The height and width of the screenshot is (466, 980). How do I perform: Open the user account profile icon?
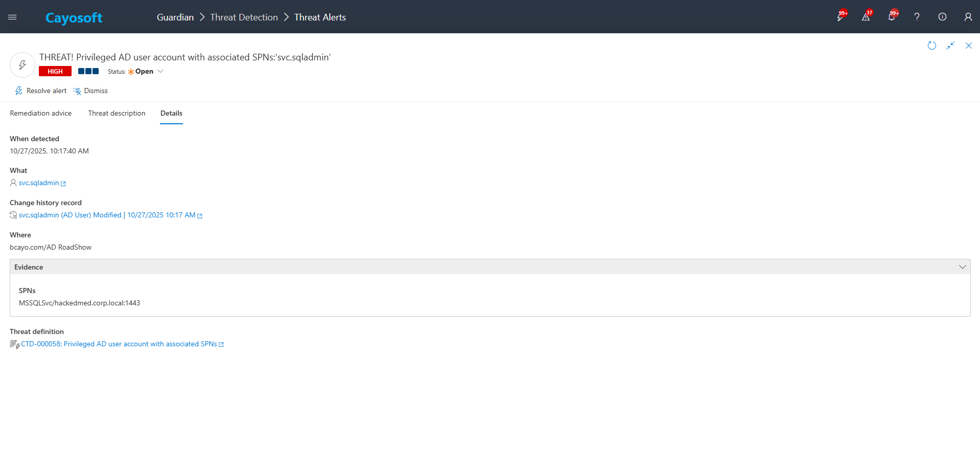click(968, 17)
